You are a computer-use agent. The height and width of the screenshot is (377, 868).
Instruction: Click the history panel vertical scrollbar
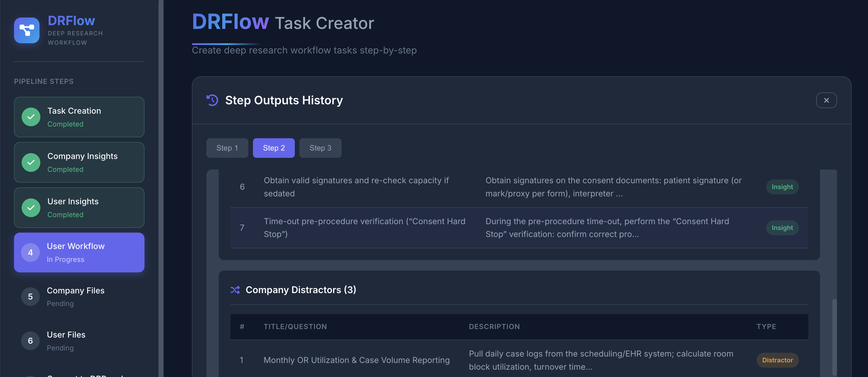[x=834, y=337]
